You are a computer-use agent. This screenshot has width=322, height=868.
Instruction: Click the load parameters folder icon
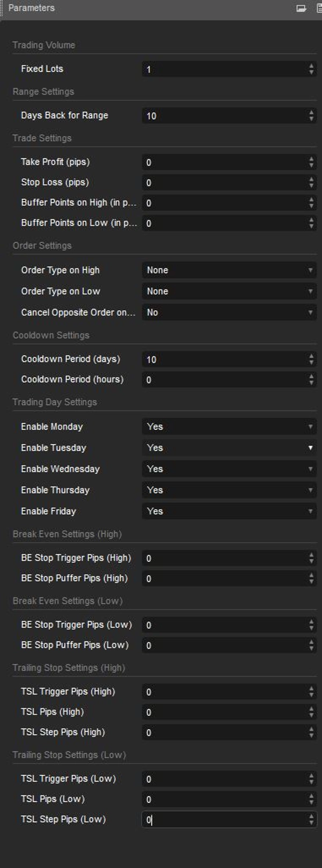pyautogui.click(x=301, y=8)
